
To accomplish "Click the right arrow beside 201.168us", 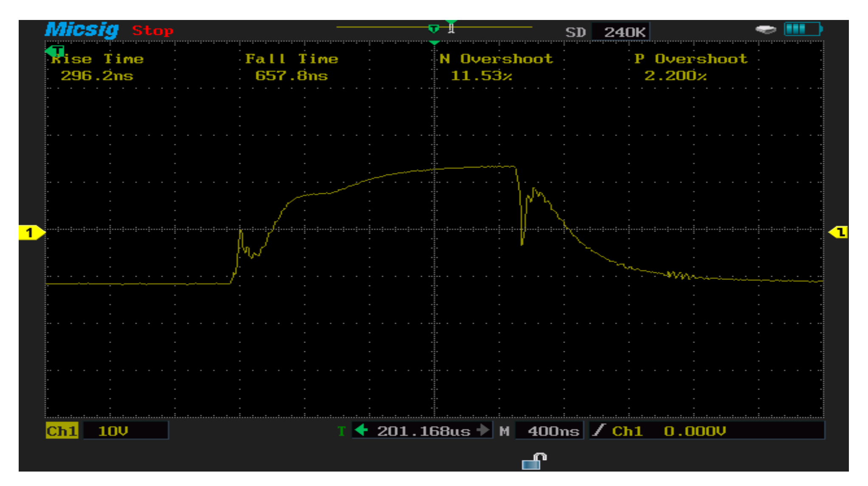I will pyautogui.click(x=483, y=430).
